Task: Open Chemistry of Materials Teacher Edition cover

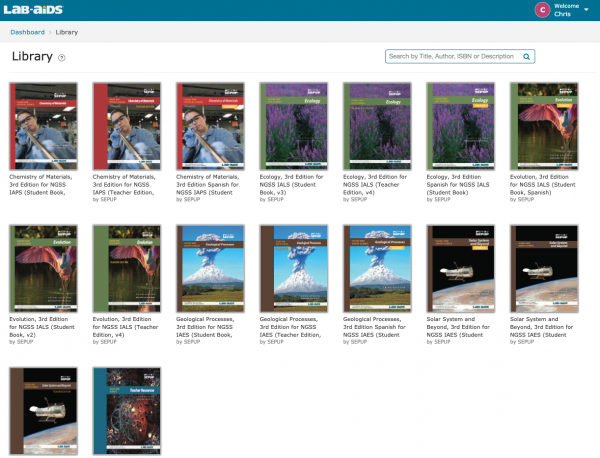Action: (125, 126)
